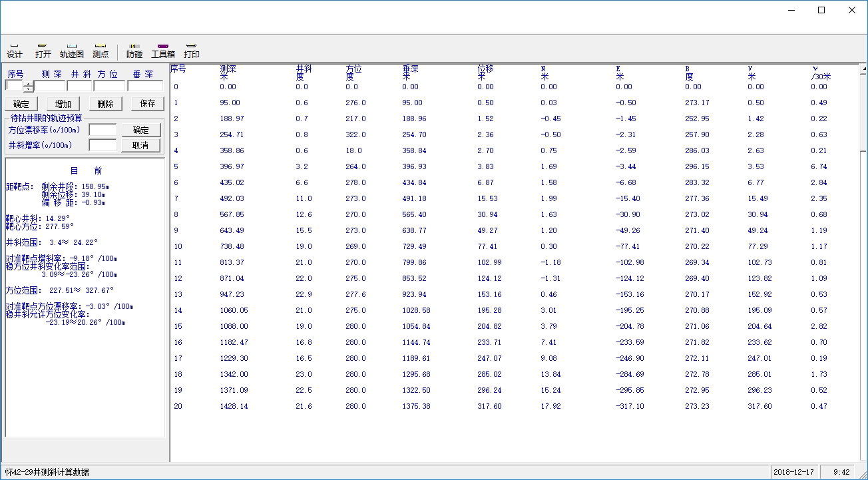The height and width of the screenshot is (480, 868).
Task: Increase 序号 with the spinner up arrow
Action: tap(28, 83)
